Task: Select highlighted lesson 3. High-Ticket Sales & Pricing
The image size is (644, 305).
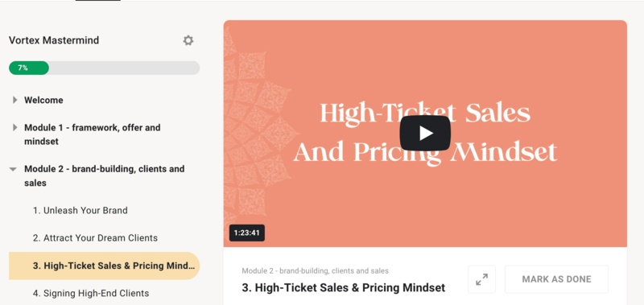Action: pyautogui.click(x=104, y=266)
